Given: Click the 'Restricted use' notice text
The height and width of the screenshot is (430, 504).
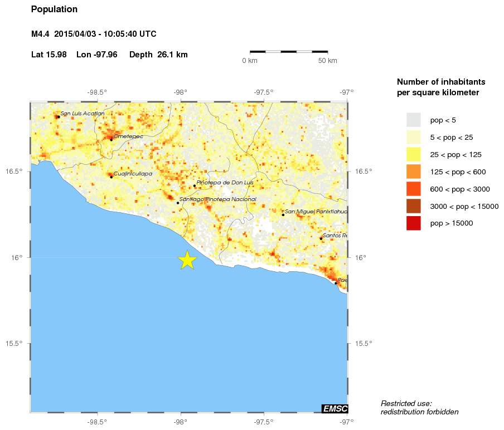Looking at the screenshot, I should [419, 407].
